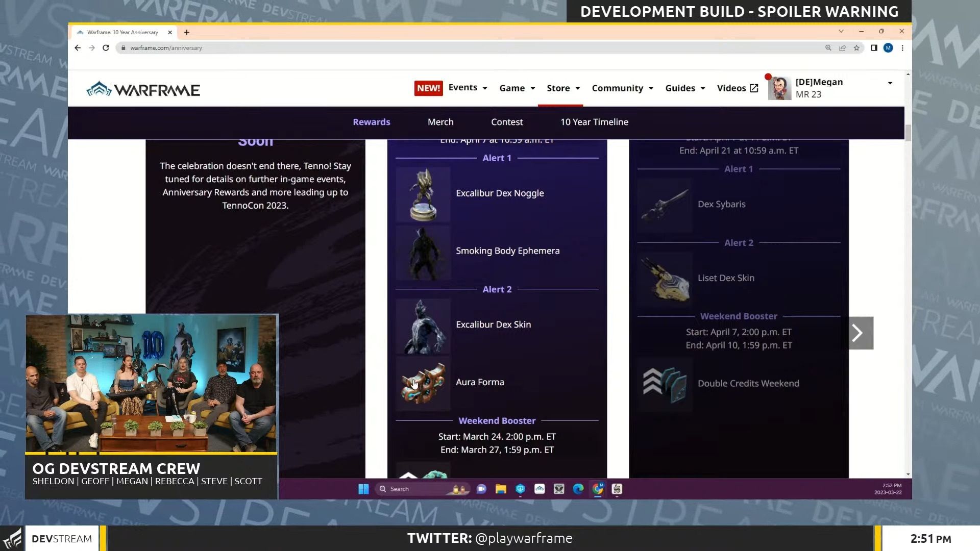
Task: Click the Double Credits Weekend icon
Action: point(665,385)
